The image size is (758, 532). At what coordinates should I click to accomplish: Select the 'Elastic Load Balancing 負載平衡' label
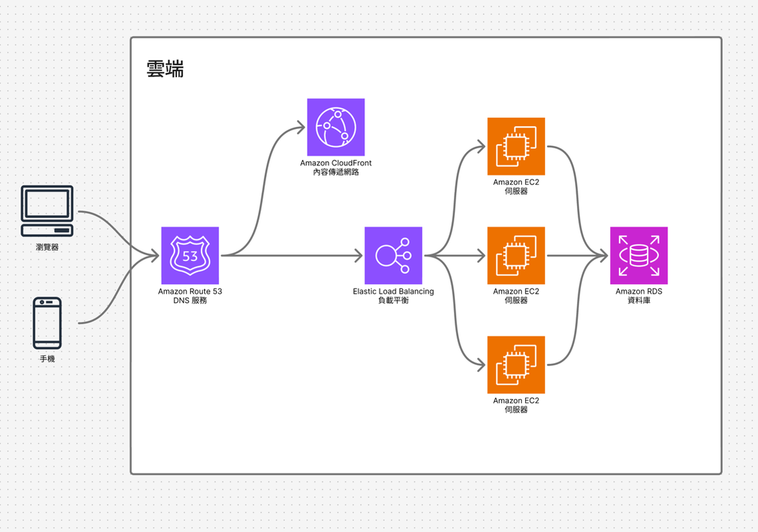click(393, 296)
